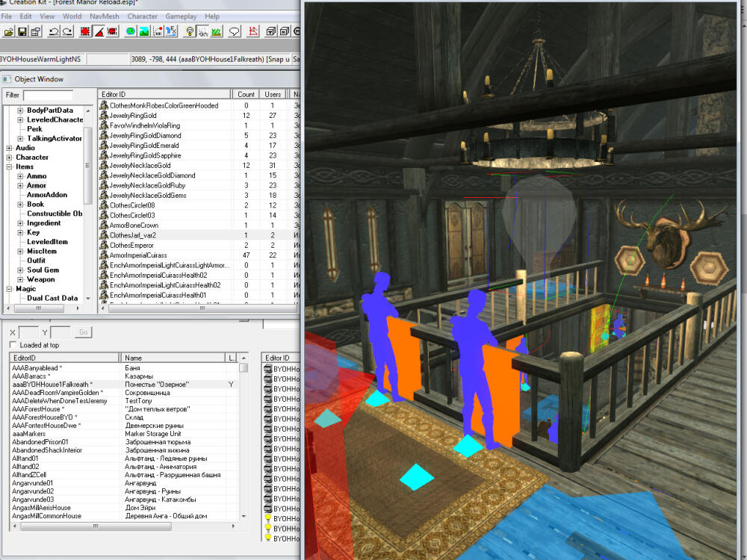Select the AbandonedPrison01 cell row
Viewport: 747px width, 560px height.
click(x=124, y=442)
